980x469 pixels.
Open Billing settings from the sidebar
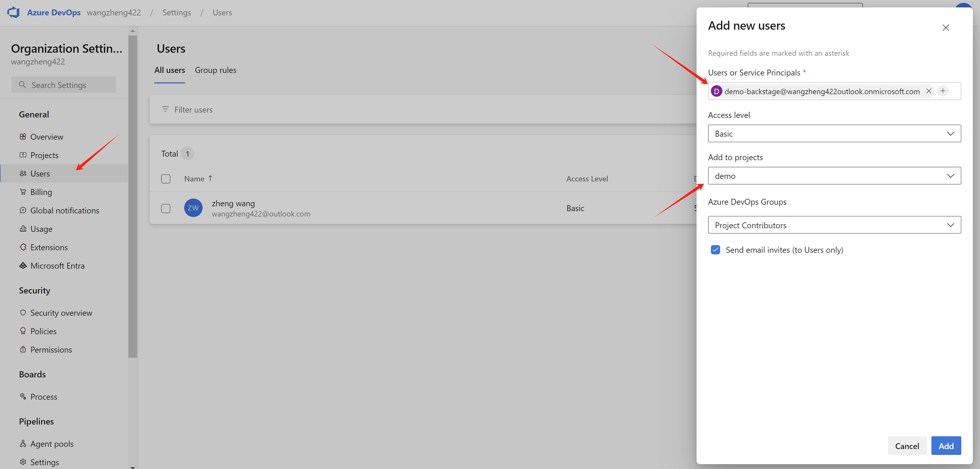point(41,192)
